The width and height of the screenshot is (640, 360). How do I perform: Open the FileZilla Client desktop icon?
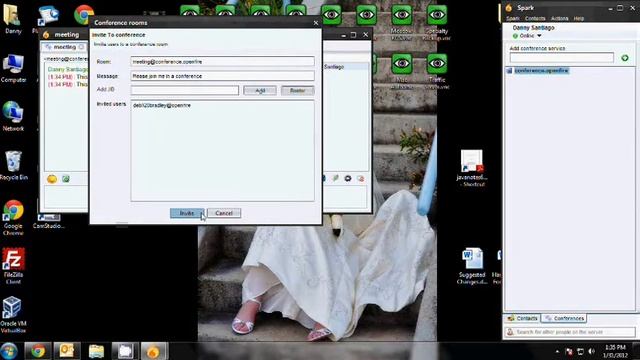pyautogui.click(x=13, y=266)
